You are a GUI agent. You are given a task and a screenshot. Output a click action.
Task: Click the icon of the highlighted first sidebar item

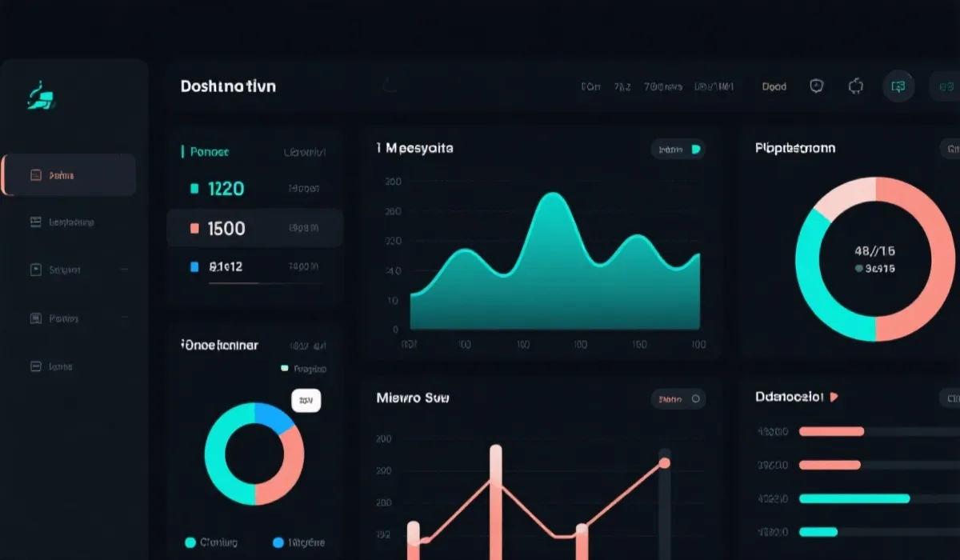coord(35,175)
